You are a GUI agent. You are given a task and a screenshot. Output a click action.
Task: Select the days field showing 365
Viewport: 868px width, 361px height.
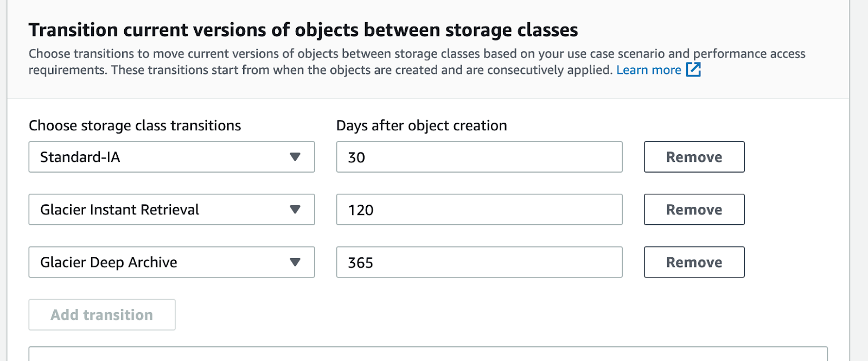coord(479,262)
